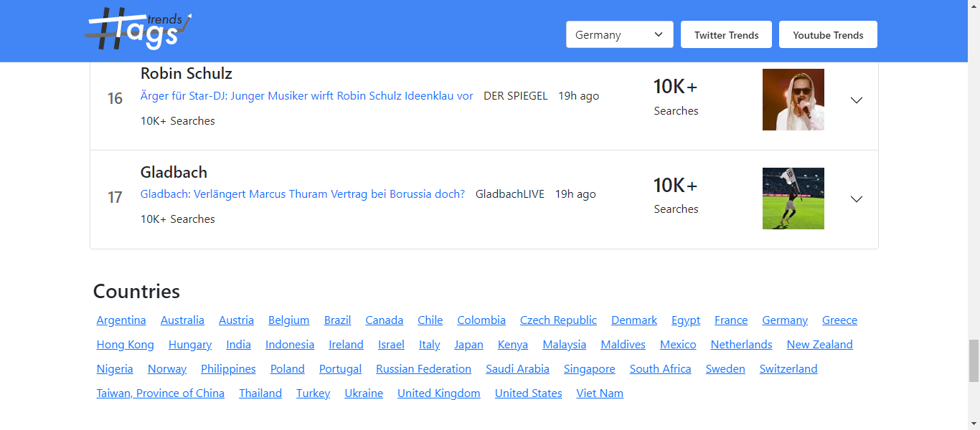
Task: Go to Switzerland trends
Action: tap(788, 369)
